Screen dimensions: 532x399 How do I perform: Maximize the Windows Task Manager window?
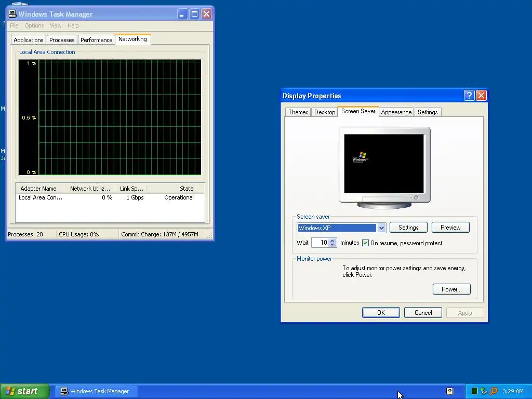pos(194,14)
